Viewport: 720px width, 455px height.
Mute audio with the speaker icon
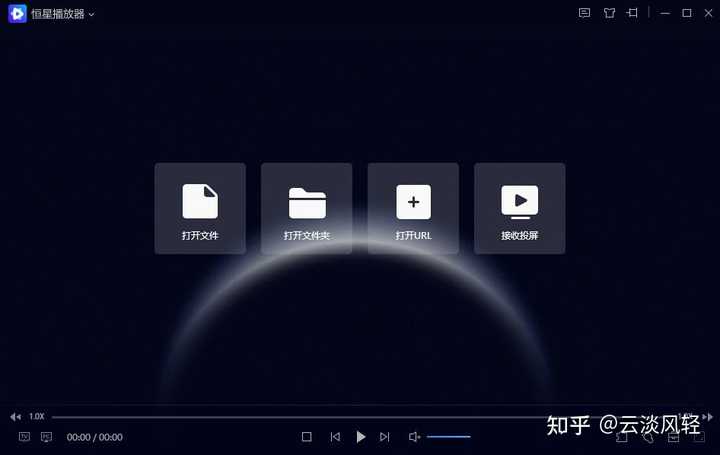[414, 437]
